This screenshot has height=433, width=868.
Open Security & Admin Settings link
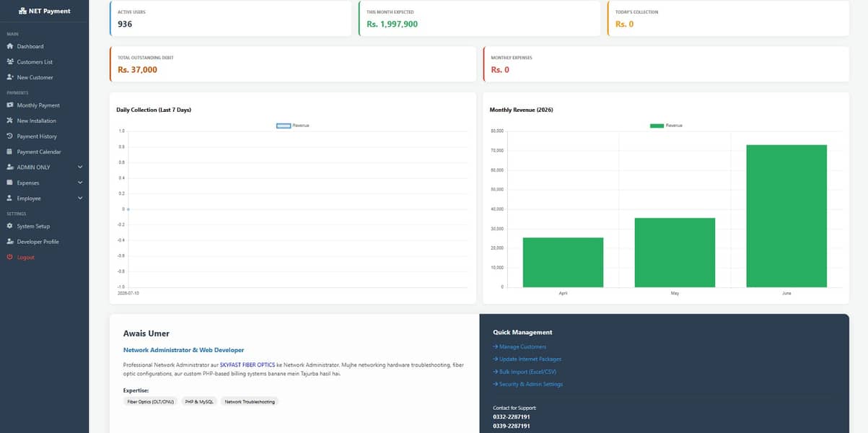point(527,384)
